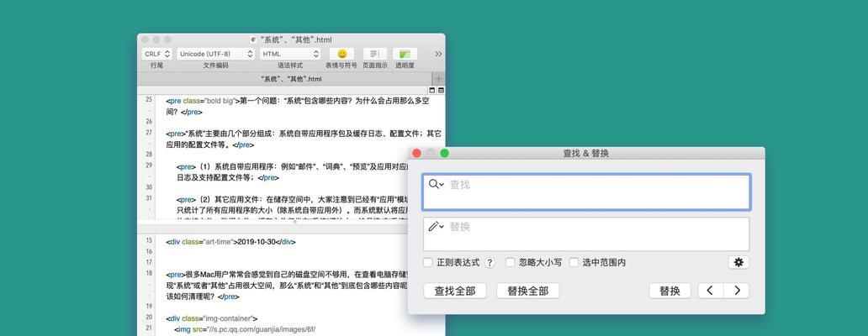Click the left split-editor icon above text
Viewport: 868px width, 336px height.
(x=432, y=90)
